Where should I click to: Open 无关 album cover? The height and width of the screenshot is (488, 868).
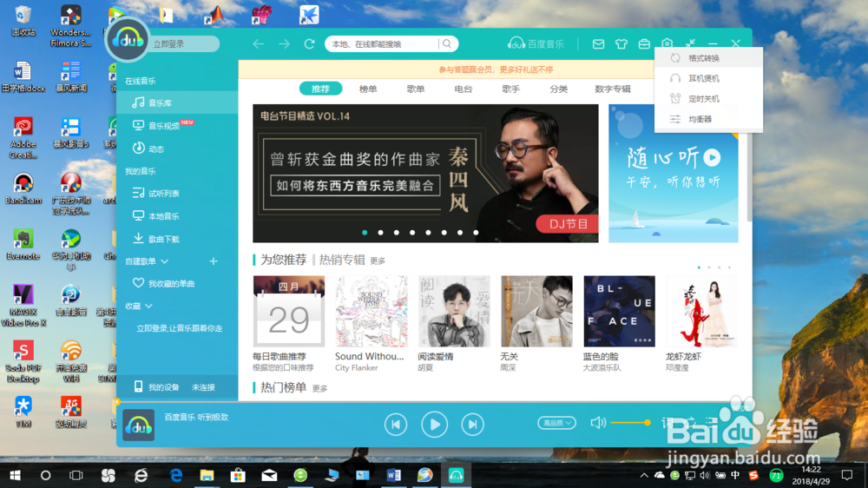coord(536,312)
